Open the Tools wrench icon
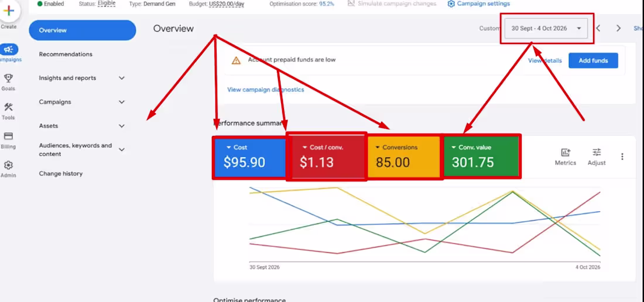Image resolution: width=644 pixels, height=302 pixels. pyautogui.click(x=8, y=107)
